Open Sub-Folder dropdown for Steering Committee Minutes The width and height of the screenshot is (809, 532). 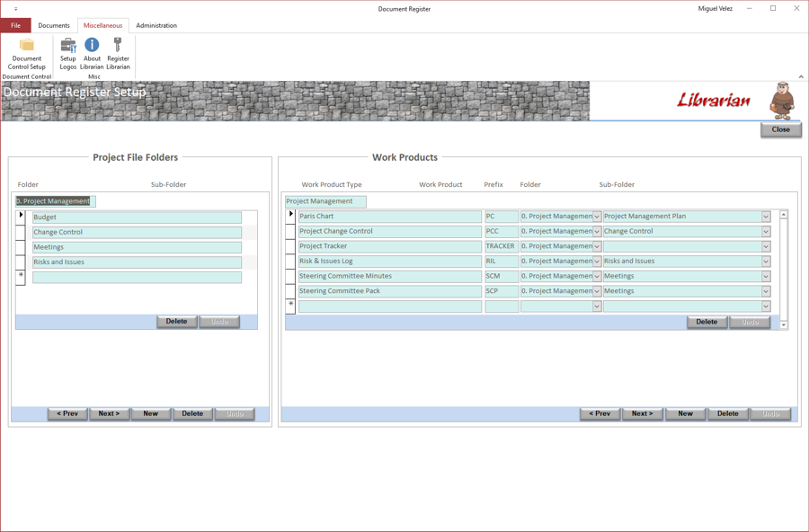point(766,277)
